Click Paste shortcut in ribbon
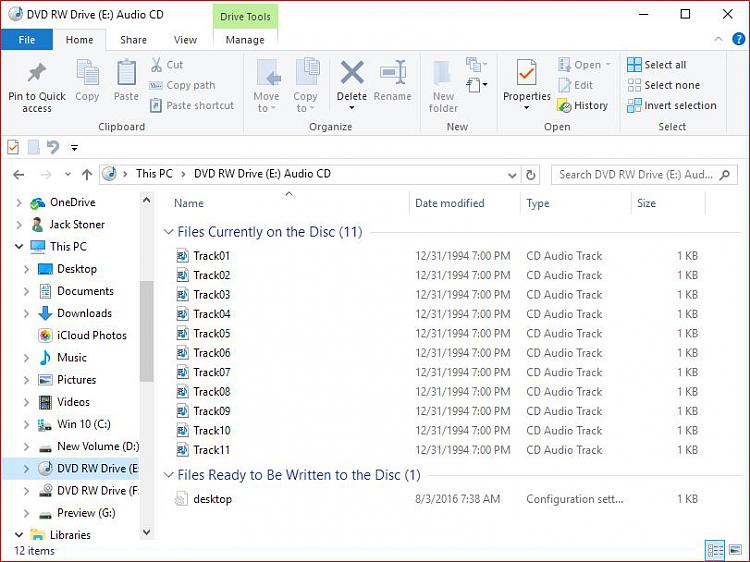750x562 pixels. pyautogui.click(x=192, y=105)
